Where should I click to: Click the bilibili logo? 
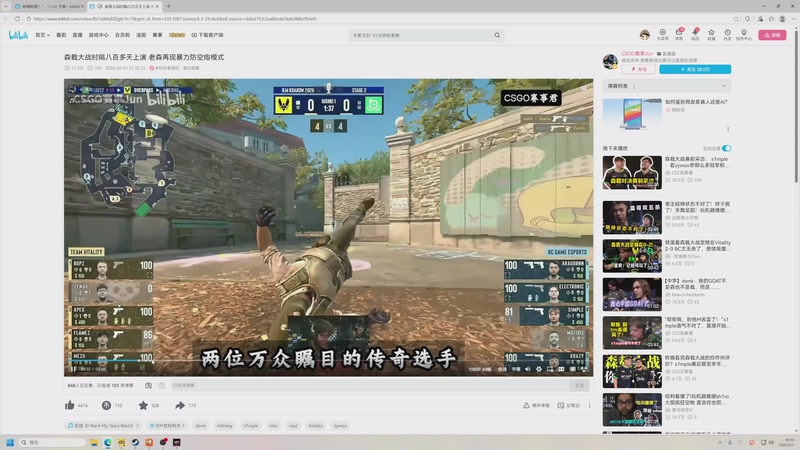tap(18, 35)
